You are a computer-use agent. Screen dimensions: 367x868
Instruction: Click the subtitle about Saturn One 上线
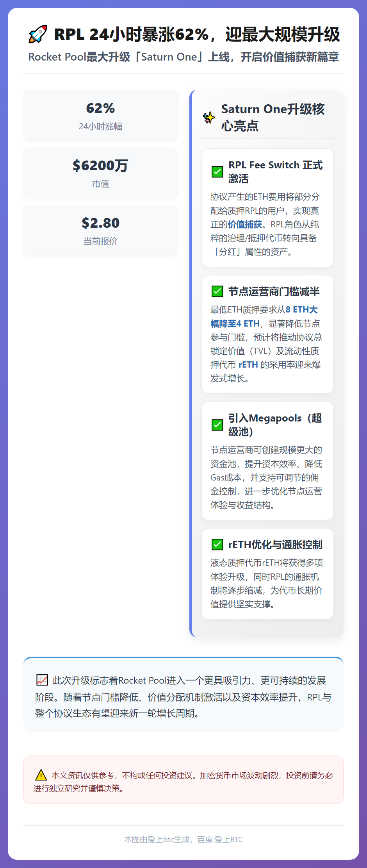click(183, 57)
